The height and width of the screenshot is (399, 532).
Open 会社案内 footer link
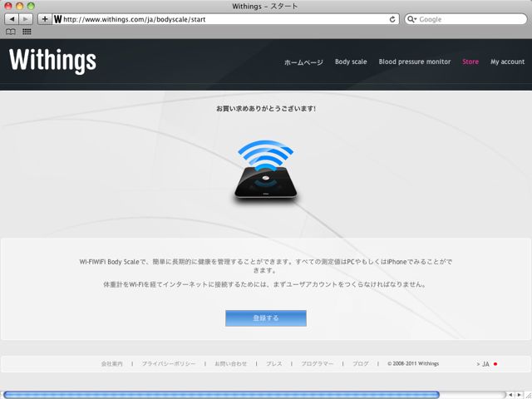click(x=111, y=364)
